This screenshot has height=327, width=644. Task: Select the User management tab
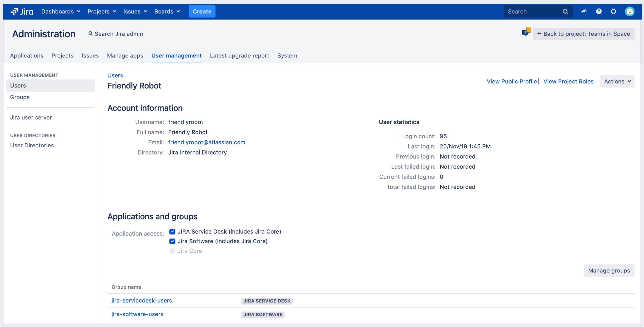[x=177, y=56]
